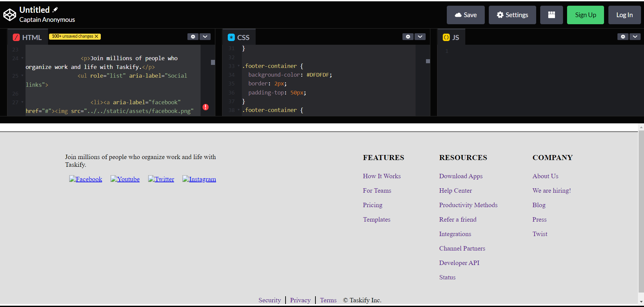Click the For Teams link
Image resolution: width=644 pixels, height=307 pixels.
click(377, 190)
